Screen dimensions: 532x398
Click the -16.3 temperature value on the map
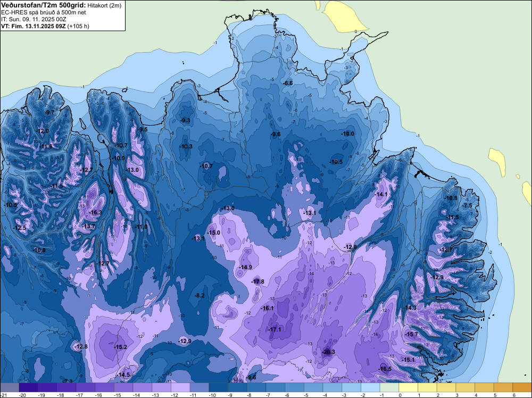point(95,212)
